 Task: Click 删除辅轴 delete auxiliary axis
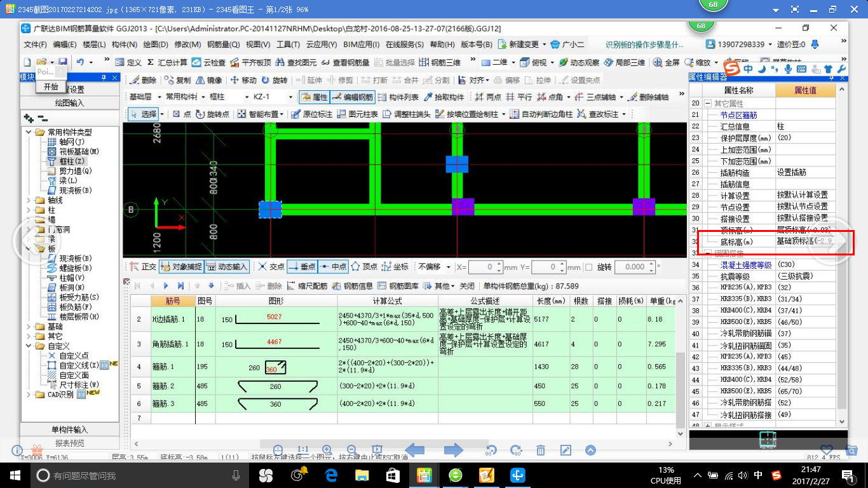point(648,97)
